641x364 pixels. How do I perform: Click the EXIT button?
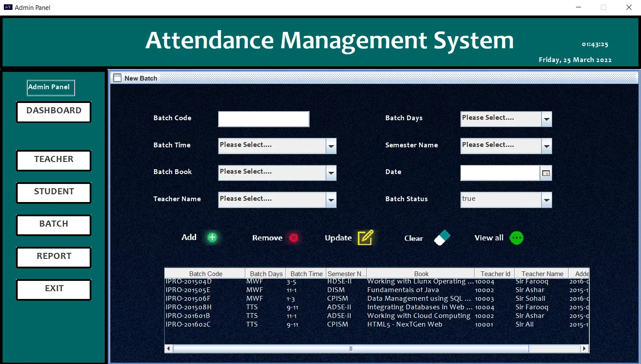point(54,290)
